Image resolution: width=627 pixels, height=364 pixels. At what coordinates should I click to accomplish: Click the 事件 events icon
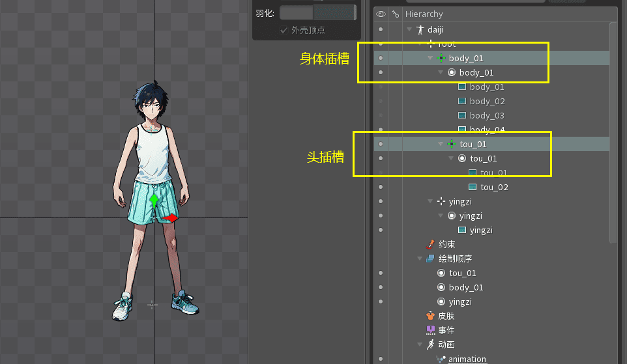click(x=430, y=331)
